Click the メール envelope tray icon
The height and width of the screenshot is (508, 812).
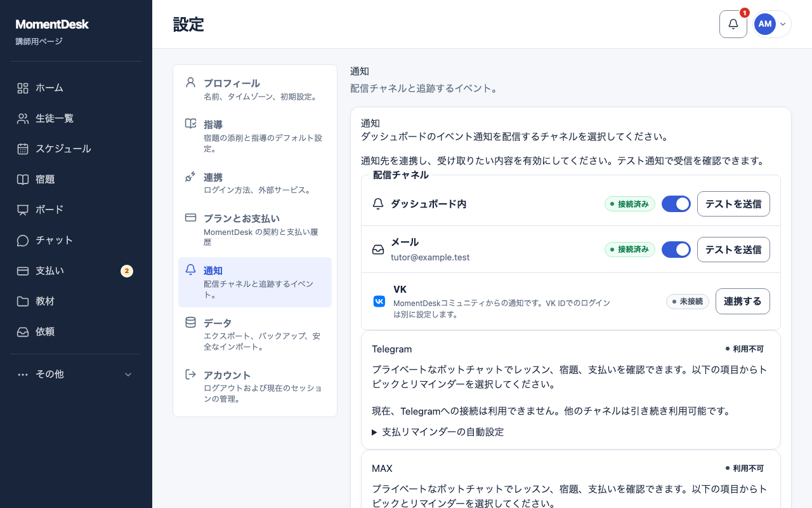tap(378, 250)
